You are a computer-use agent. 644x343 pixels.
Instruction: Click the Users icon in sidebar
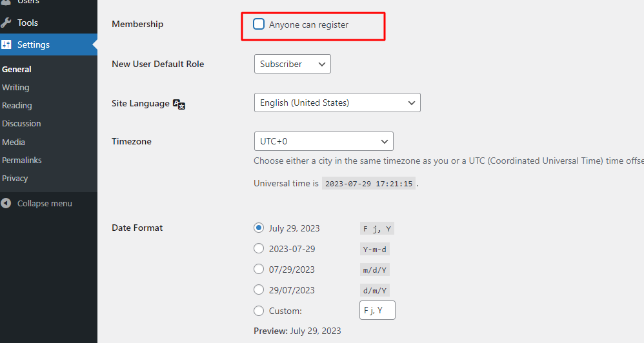[6, 2]
